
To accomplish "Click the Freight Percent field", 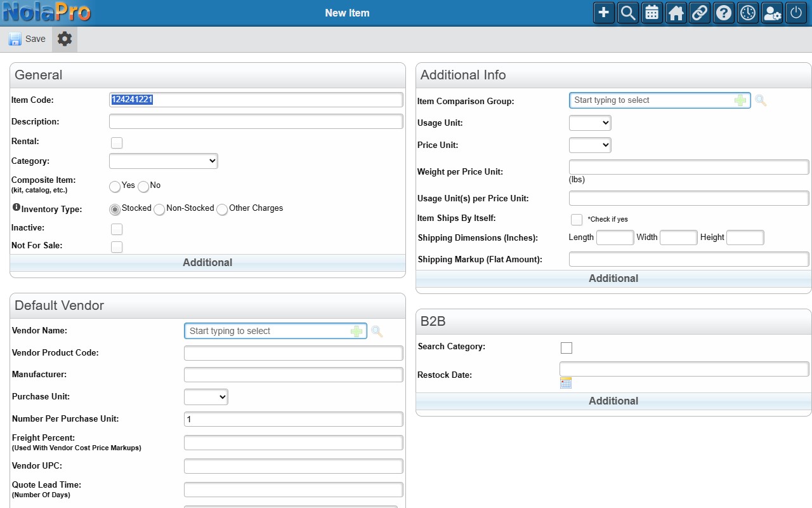I will (294, 443).
